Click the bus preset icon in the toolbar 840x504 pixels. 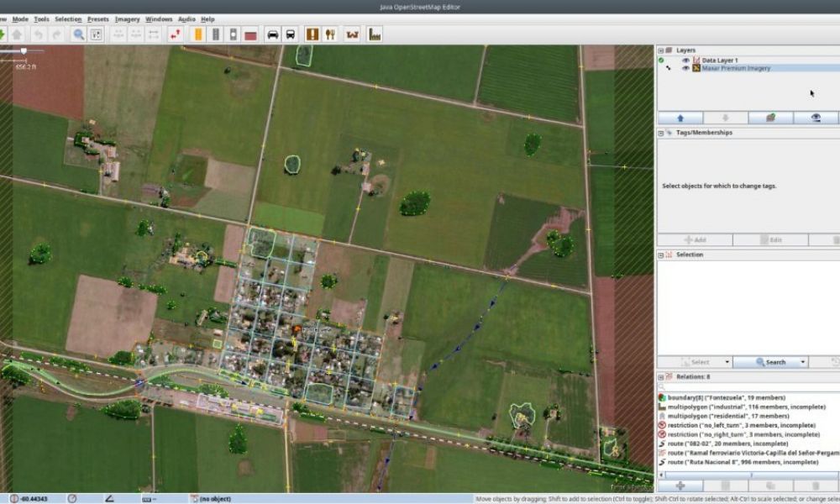coord(290,34)
